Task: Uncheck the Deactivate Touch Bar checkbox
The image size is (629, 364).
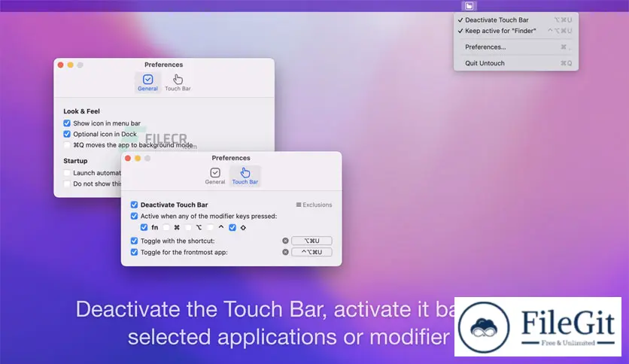Action: point(135,205)
